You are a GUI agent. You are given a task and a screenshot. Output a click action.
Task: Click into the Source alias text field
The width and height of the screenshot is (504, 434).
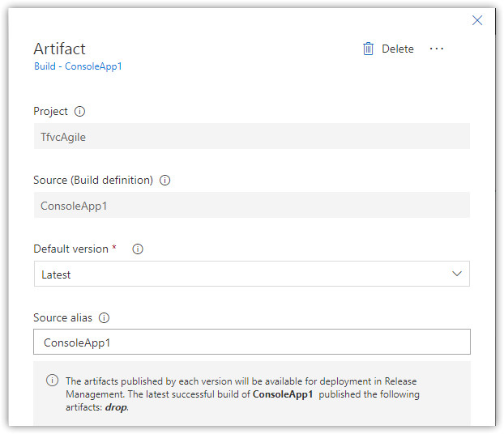[252, 342]
